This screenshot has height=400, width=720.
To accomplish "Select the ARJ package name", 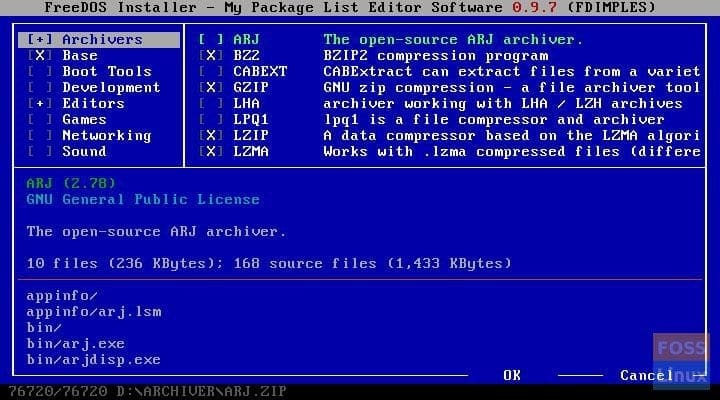I will pos(246,39).
